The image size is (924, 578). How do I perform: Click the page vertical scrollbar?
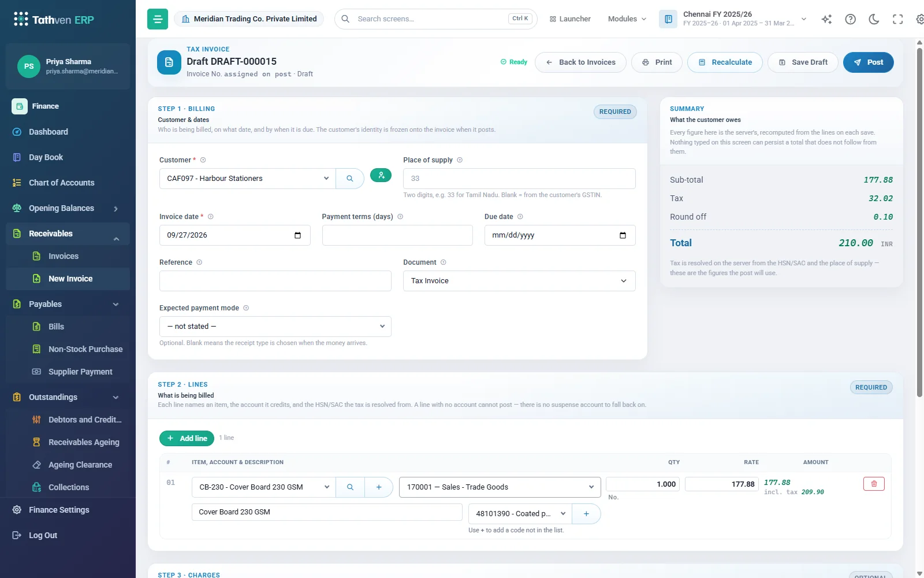(x=919, y=222)
